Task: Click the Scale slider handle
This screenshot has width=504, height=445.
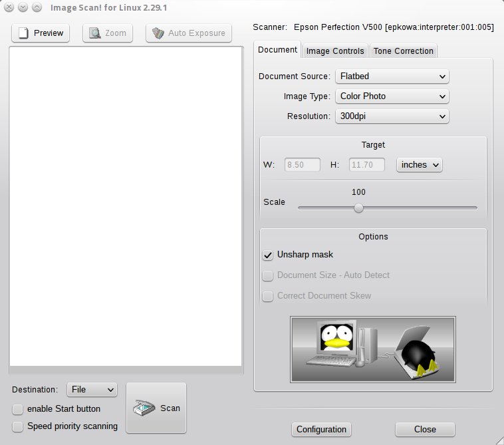Action: pos(358,208)
